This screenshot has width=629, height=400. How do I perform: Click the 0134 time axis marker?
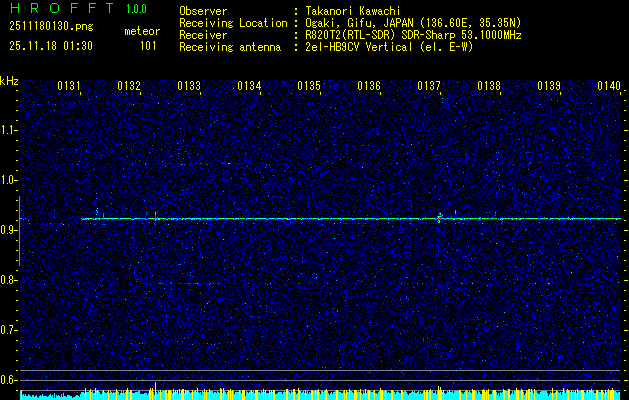pyautogui.click(x=249, y=86)
